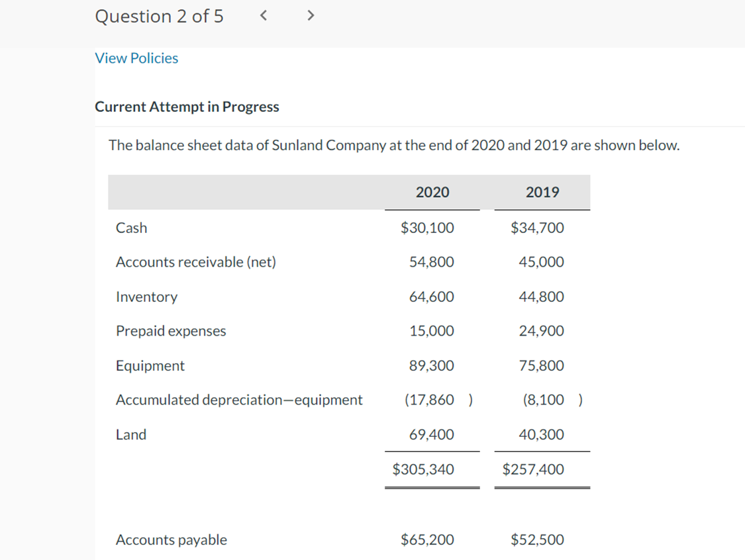
Task: Click the $34,700 cash value for 2019
Action: pyautogui.click(x=537, y=228)
